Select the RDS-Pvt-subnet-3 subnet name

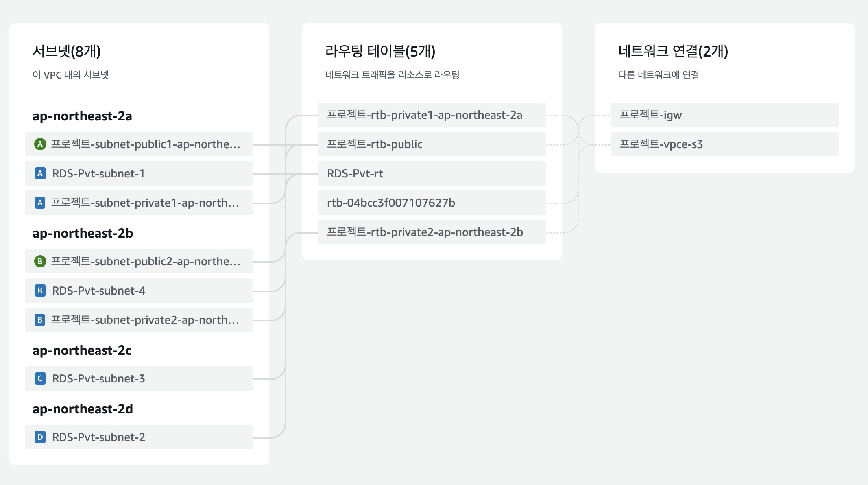tap(98, 378)
